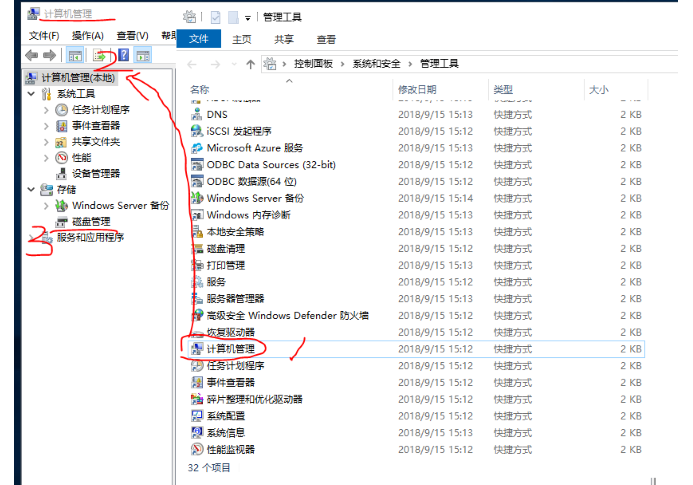Sort by the 名称 column header
693x485 pixels.
pos(200,90)
